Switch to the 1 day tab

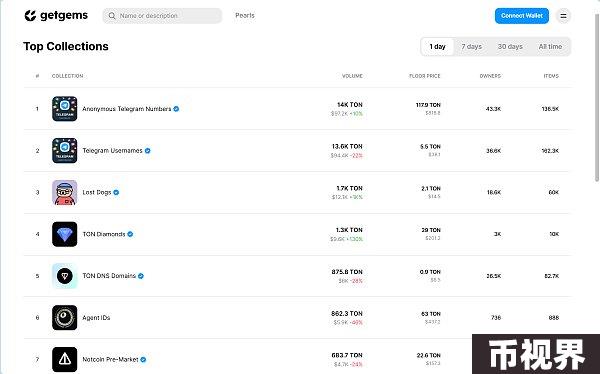click(x=437, y=47)
